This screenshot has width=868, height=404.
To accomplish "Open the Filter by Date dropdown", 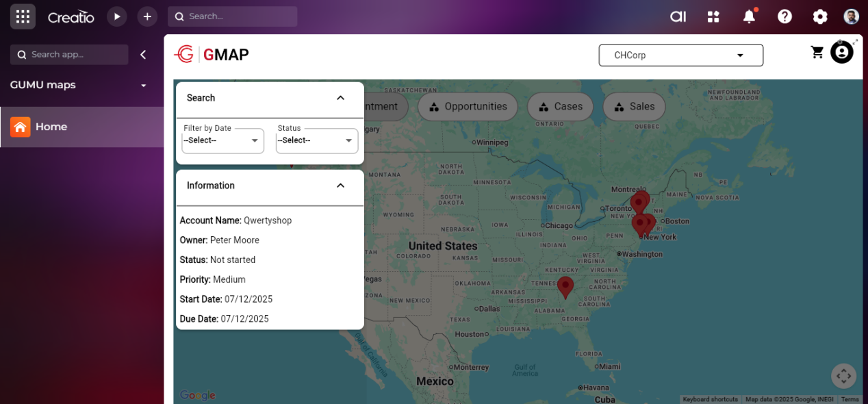I will [222, 140].
